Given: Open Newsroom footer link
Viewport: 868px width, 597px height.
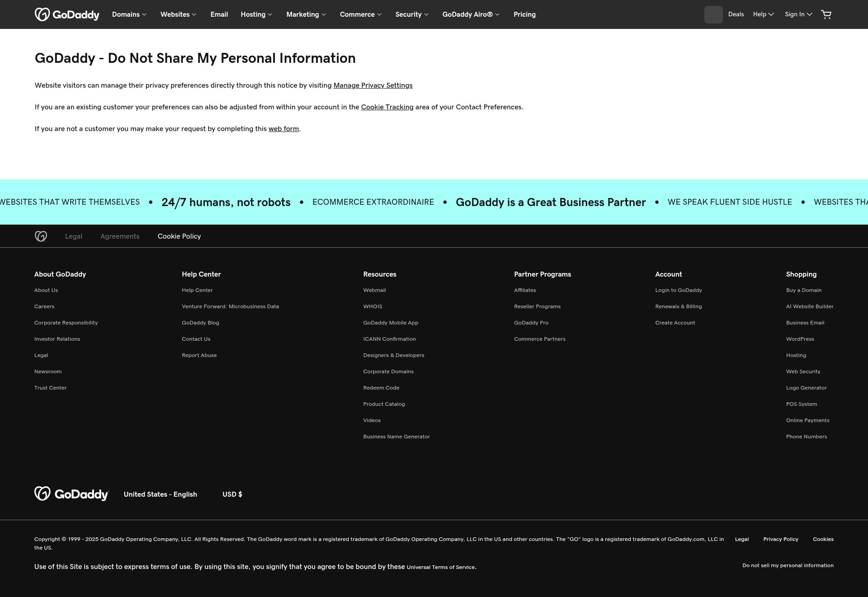Looking at the screenshot, I should [x=48, y=371].
